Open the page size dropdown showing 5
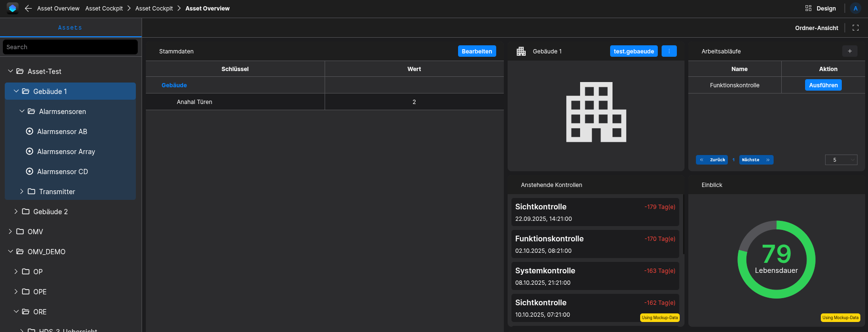 click(841, 160)
